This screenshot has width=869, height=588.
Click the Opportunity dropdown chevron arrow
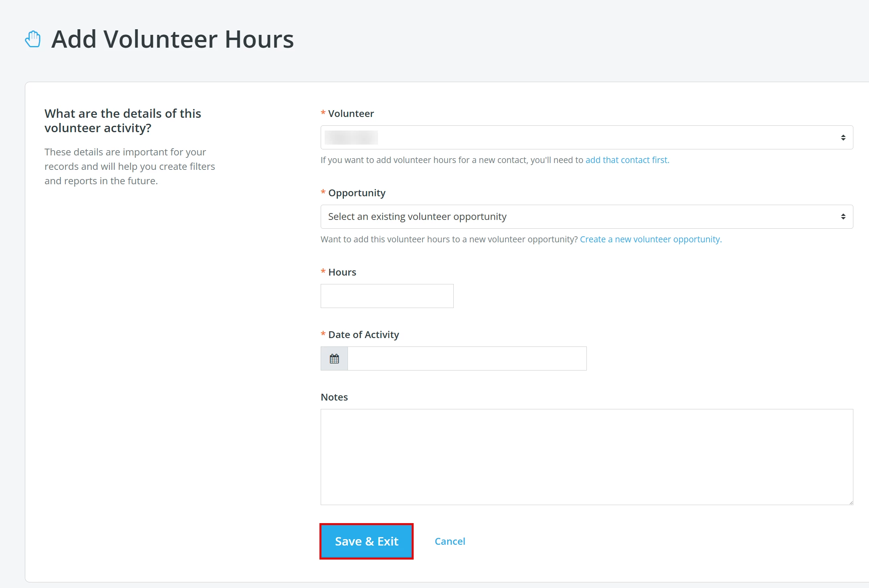[843, 216]
